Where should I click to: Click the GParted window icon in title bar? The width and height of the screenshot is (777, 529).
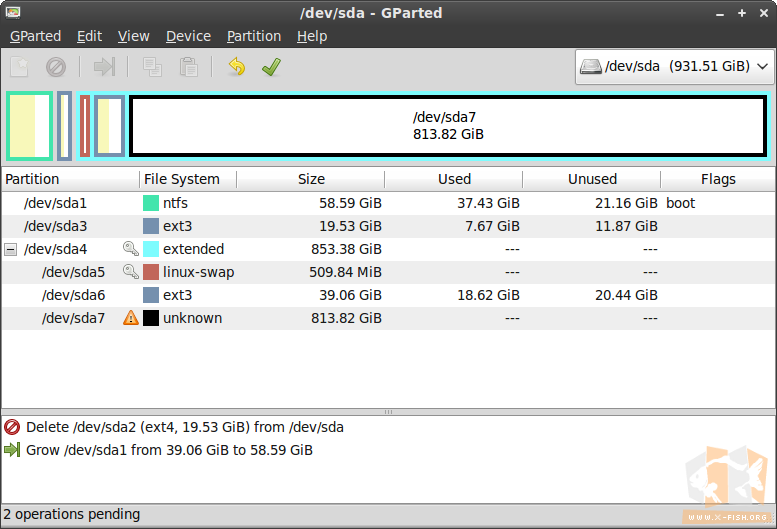tap(13, 12)
